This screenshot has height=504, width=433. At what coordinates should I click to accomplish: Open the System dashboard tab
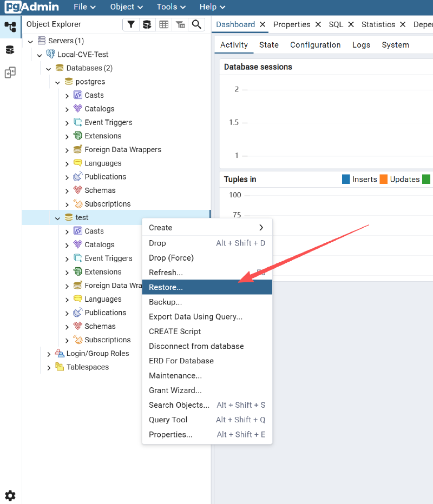395,45
